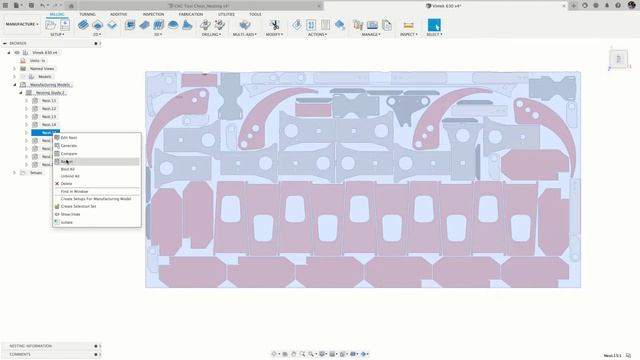Click the Measure ruler icon
640x360 pixels.
coord(408,25)
